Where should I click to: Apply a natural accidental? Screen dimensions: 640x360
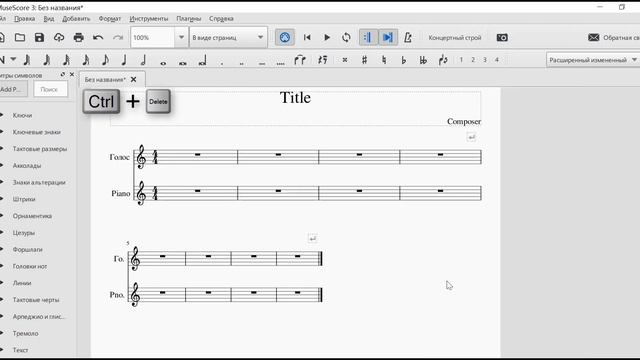click(x=384, y=60)
